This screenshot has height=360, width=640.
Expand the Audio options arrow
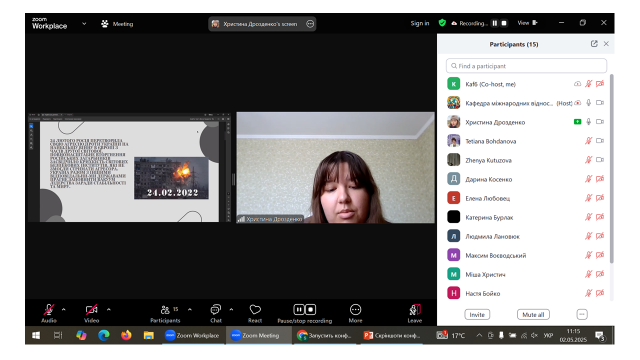[64, 310]
